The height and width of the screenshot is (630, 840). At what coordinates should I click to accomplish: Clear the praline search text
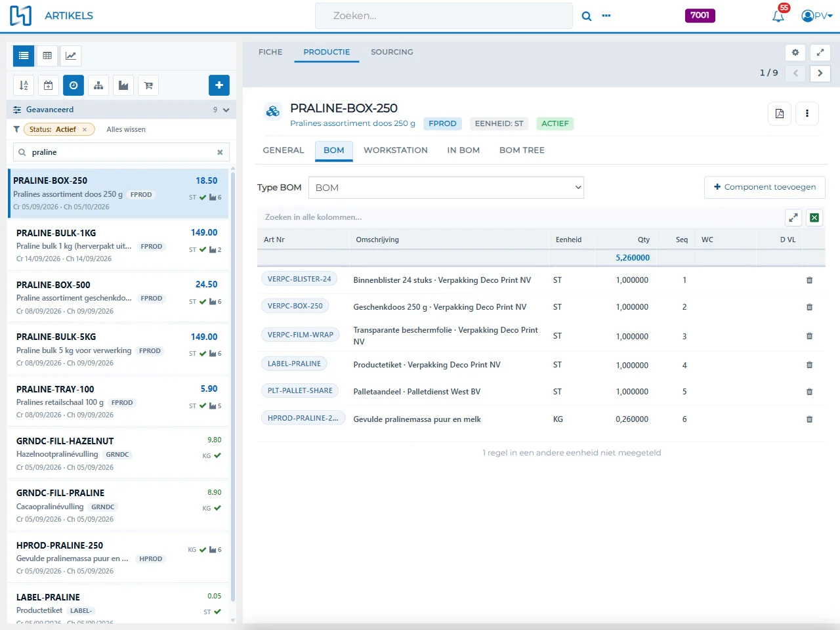click(x=220, y=152)
